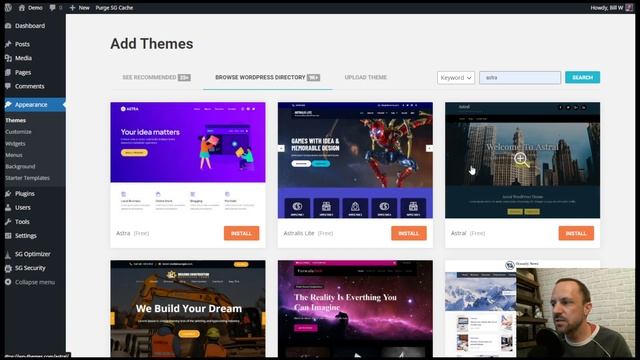Click the Themes submenu item
Viewport: 640px width, 360px height.
coord(16,120)
